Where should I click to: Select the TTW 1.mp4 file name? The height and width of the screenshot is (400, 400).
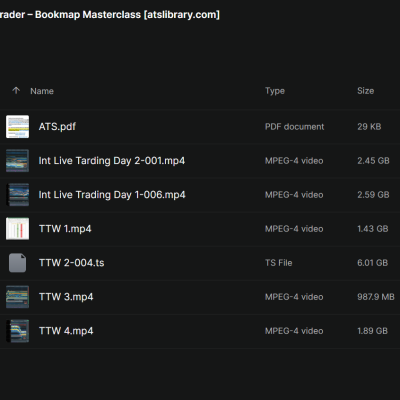click(65, 229)
